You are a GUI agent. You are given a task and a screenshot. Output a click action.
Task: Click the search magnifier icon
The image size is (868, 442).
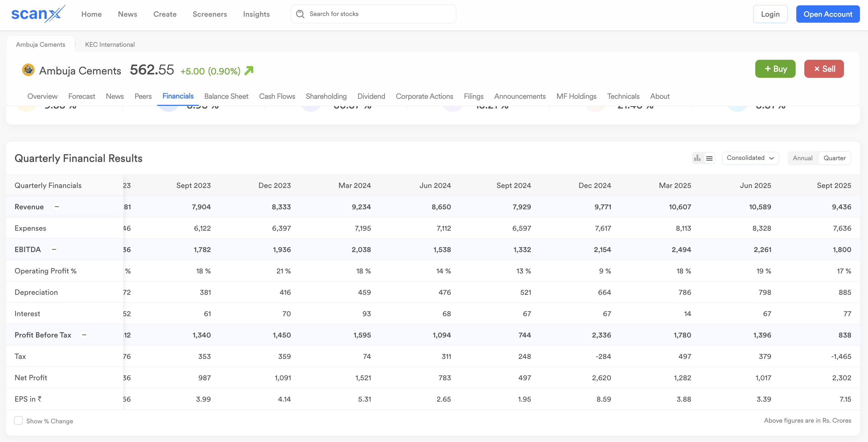(x=300, y=14)
